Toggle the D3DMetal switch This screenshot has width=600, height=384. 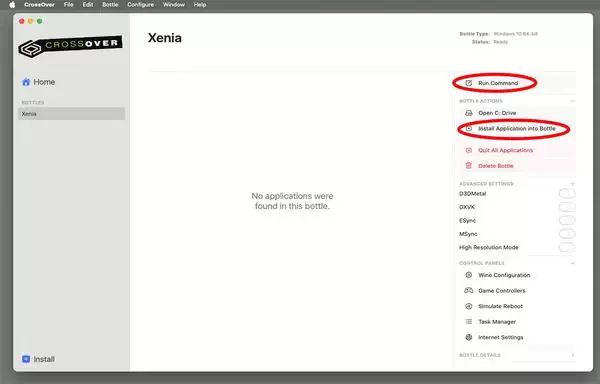(567, 194)
